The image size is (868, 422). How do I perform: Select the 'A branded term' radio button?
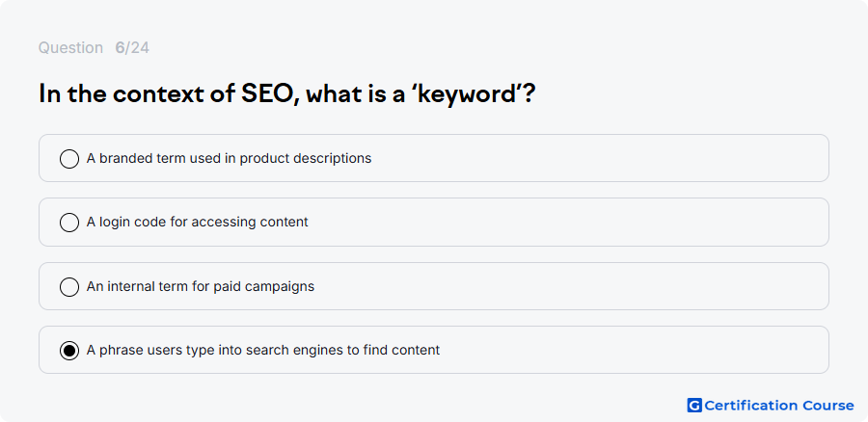[69, 159]
